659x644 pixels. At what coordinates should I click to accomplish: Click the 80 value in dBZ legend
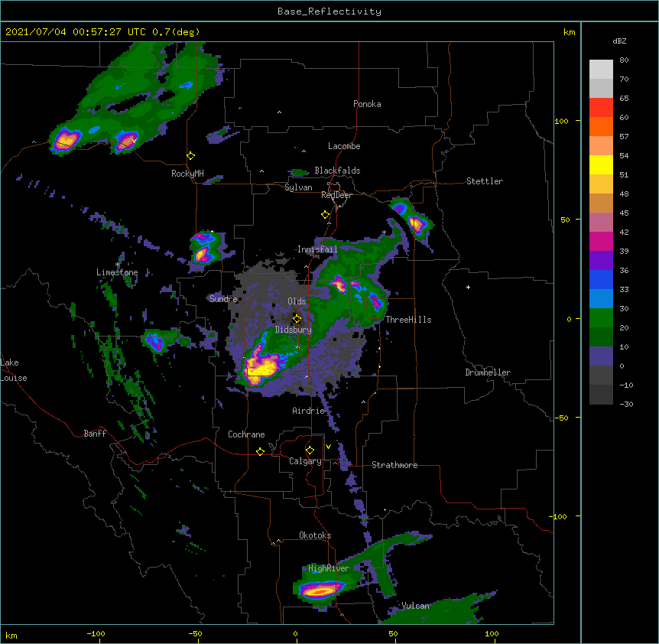624,60
